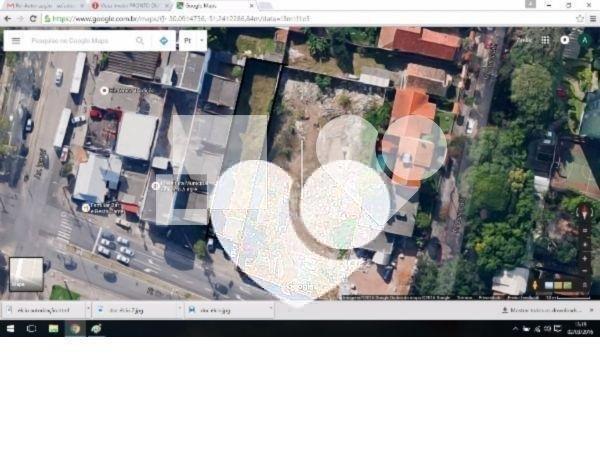Click the place marker near top-left building
600x468 pixels.
pos(104,91)
